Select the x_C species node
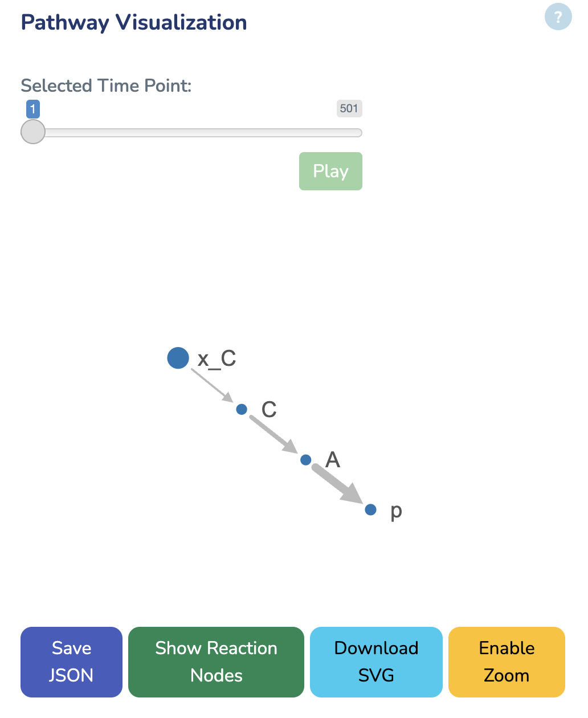The height and width of the screenshot is (718, 588). pyautogui.click(x=178, y=358)
